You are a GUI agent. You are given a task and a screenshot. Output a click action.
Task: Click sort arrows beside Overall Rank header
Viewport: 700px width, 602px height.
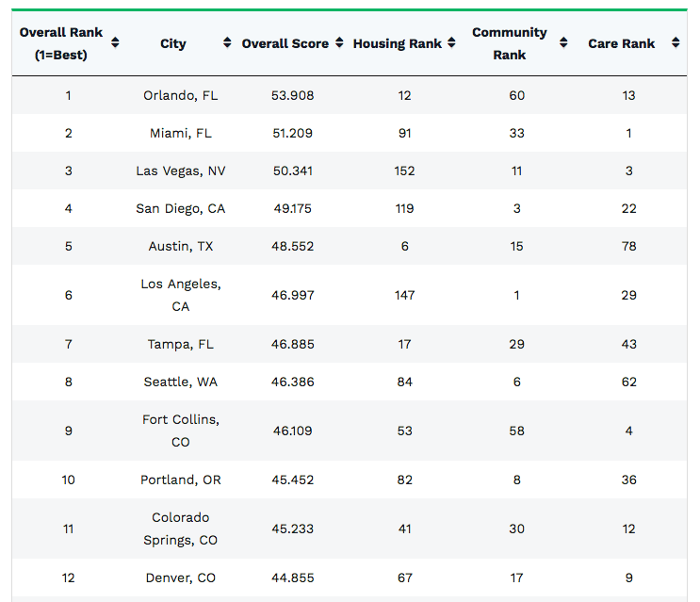click(115, 43)
